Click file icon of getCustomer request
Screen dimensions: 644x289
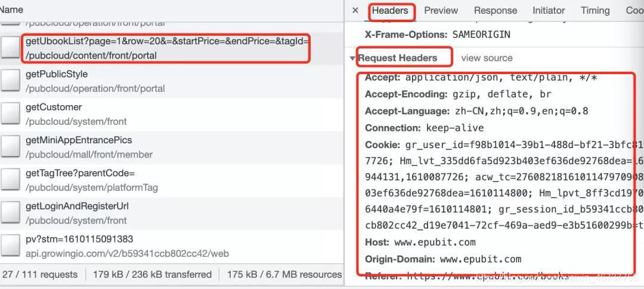[10, 113]
